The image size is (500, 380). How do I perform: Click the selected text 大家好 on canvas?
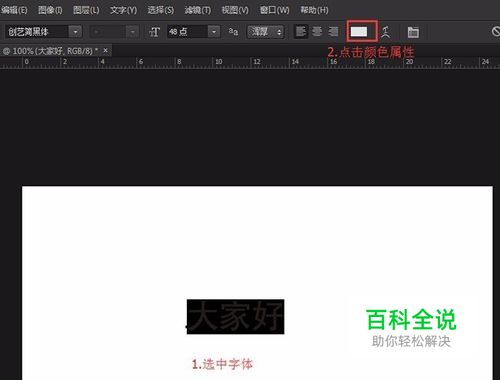(x=235, y=317)
